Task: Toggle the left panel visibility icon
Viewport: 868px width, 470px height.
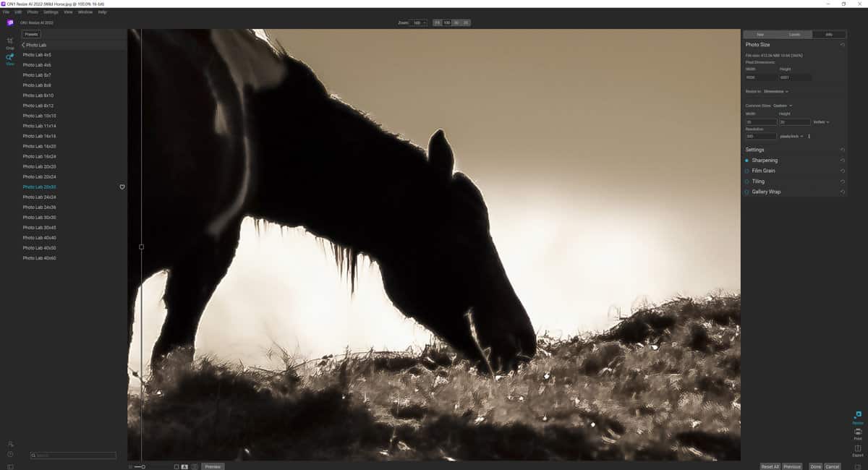Action: [x=10, y=466]
